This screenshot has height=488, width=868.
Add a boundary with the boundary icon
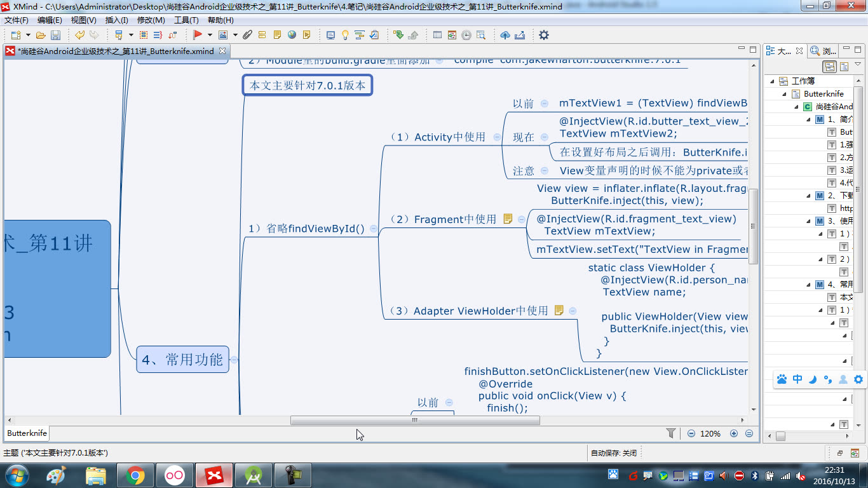144,35
